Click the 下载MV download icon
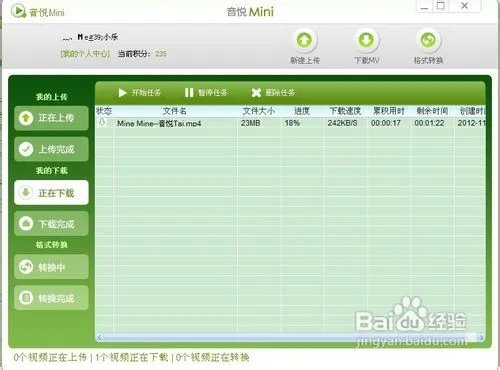500x370 pixels. coord(366,40)
